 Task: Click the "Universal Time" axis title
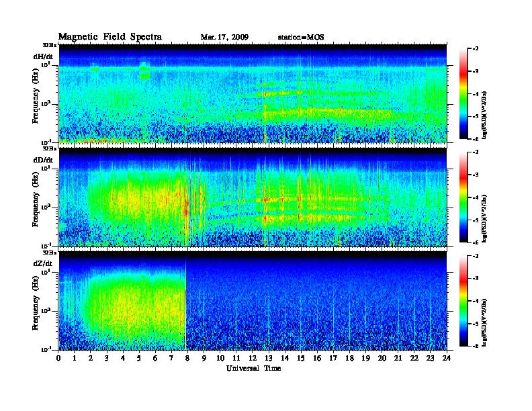coord(253,368)
